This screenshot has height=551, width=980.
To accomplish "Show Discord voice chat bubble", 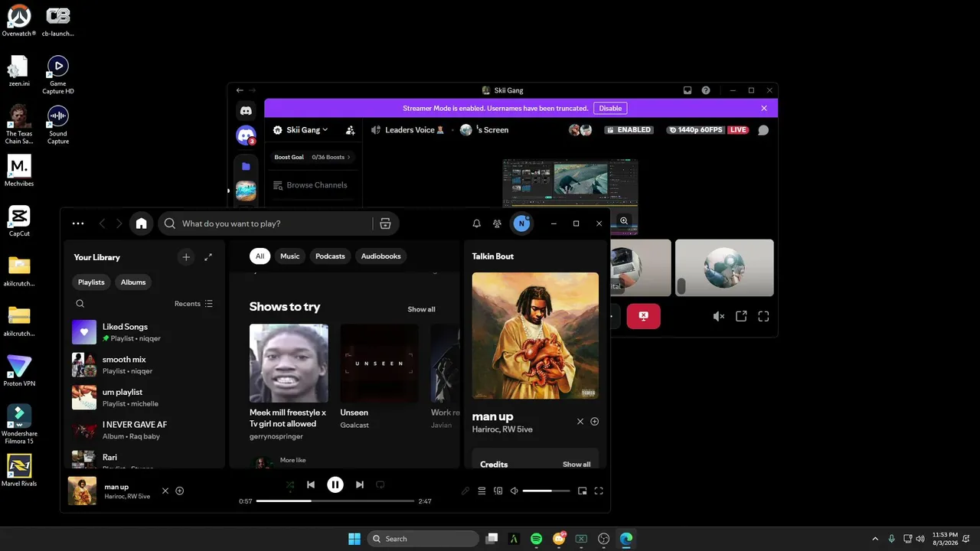I will point(763,130).
